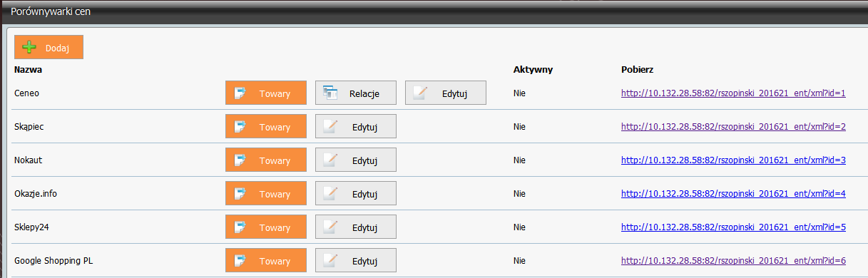Screen dimensions: 868x278
Task: Follow the Sklepy24 XML link id=5
Action: (x=733, y=227)
